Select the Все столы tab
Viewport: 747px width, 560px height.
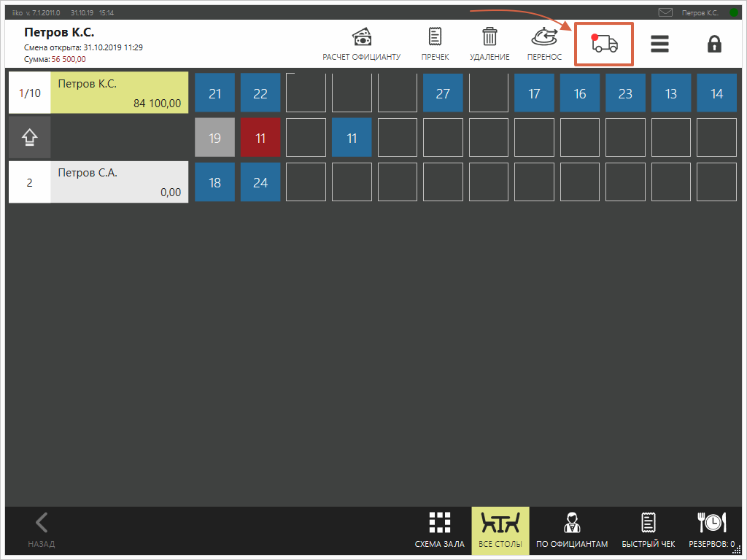tap(500, 529)
